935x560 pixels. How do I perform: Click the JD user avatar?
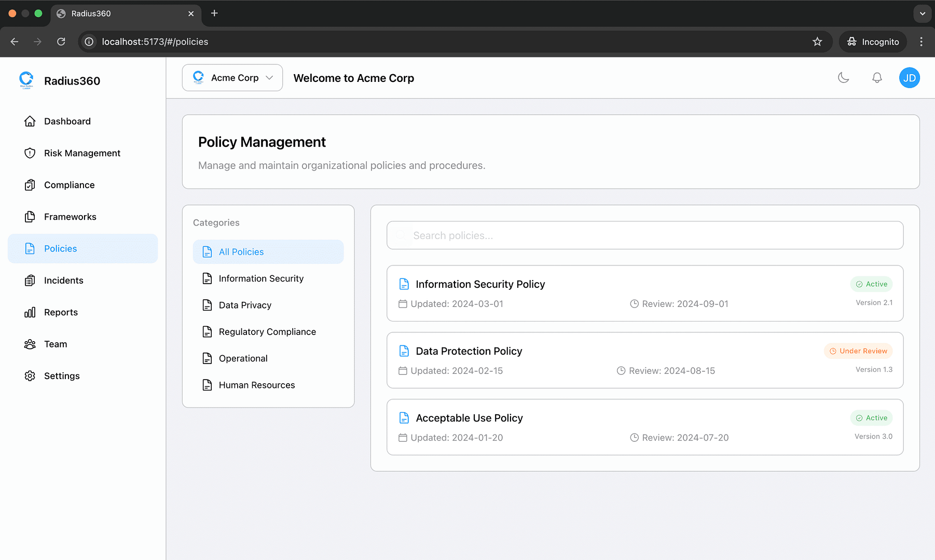click(x=909, y=78)
